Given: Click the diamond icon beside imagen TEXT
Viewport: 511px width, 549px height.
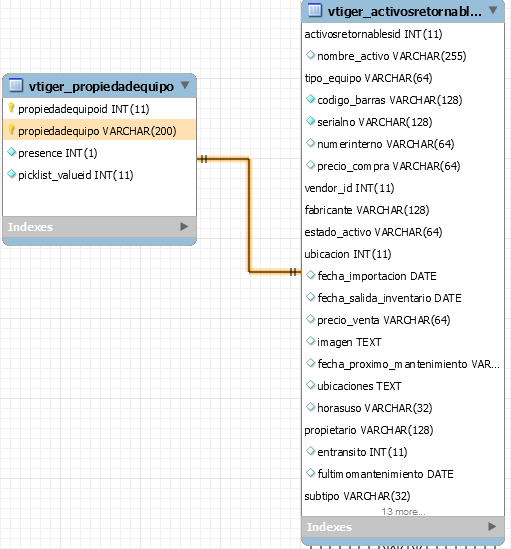Looking at the screenshot, I should click(310, 341).
